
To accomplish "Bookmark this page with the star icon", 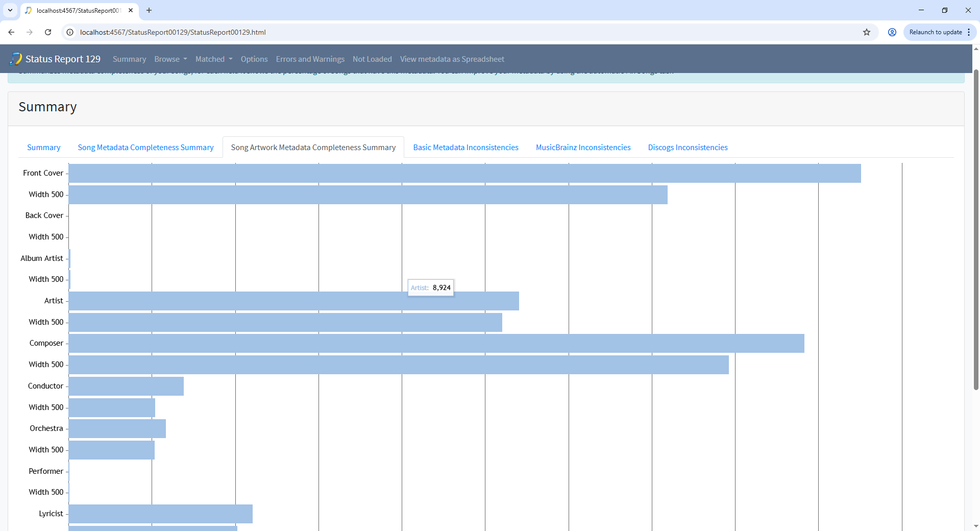I will [x=866, y=32].
